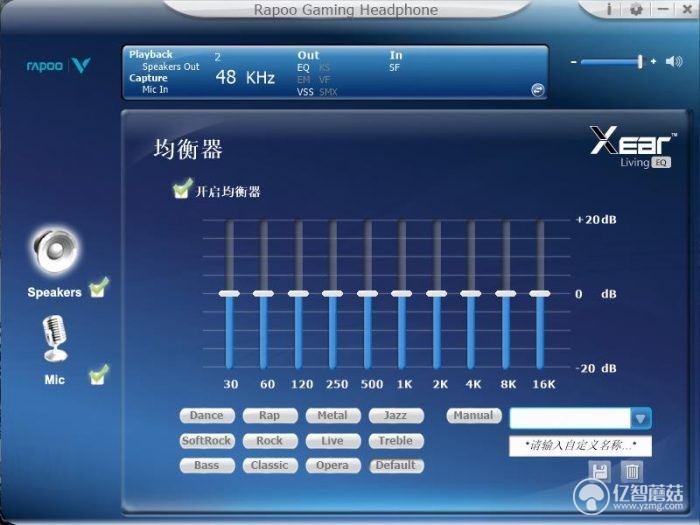This screenshot has height=525, width=700.
Task: Click the 48 KHz sample rate value
Action: pos(245,77)
